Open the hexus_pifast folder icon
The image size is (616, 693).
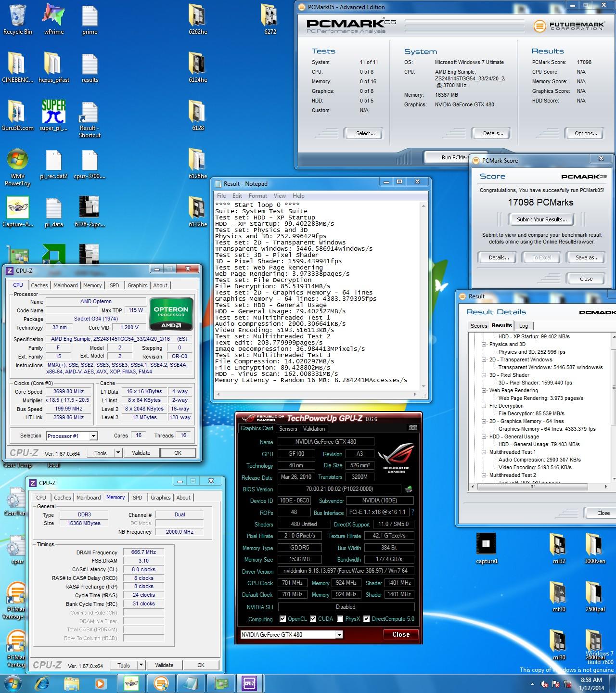(54, 67)
